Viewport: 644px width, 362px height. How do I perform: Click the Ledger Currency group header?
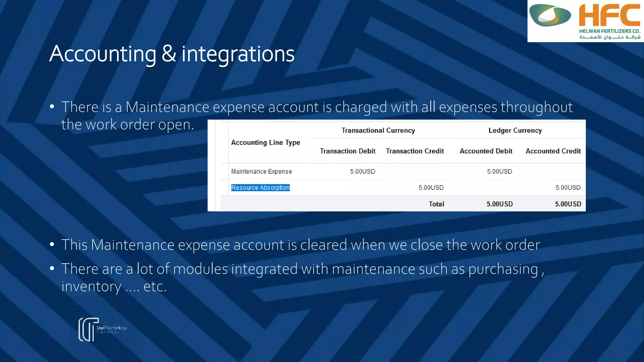[515, 130]
